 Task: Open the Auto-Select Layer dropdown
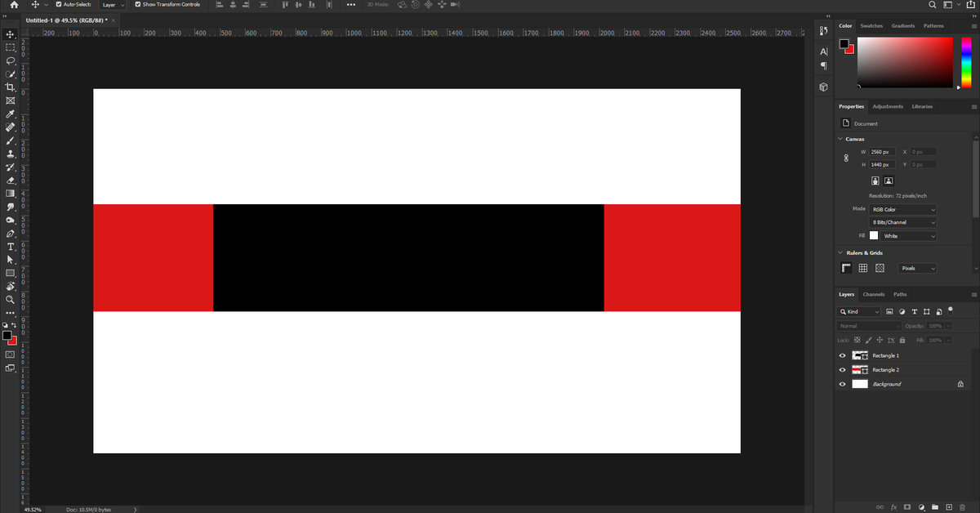[x=113, y=5]
